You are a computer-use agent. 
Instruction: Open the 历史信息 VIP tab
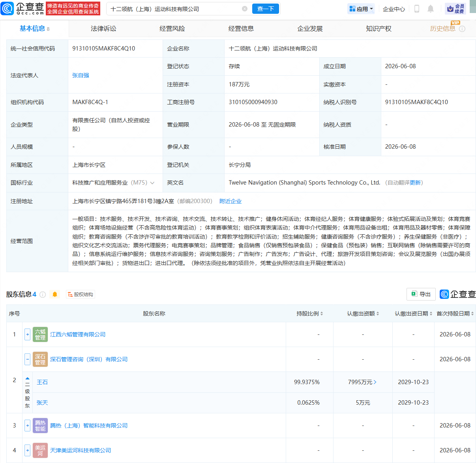coord(442,29)
